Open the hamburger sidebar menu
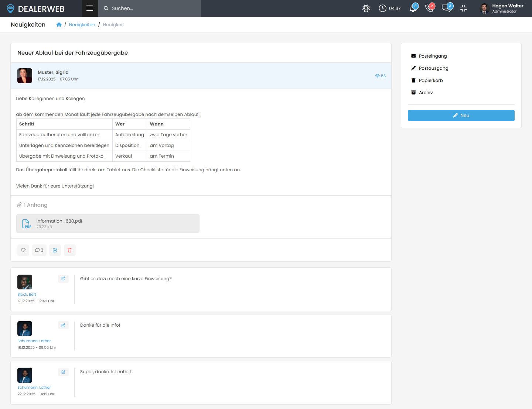 pos(90,8)
